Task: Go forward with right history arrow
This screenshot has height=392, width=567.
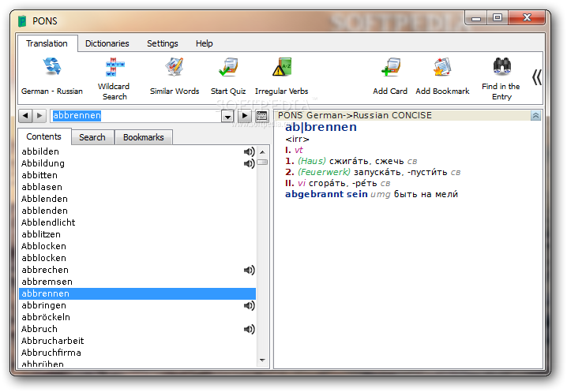Action: click(x=39, y=116)
